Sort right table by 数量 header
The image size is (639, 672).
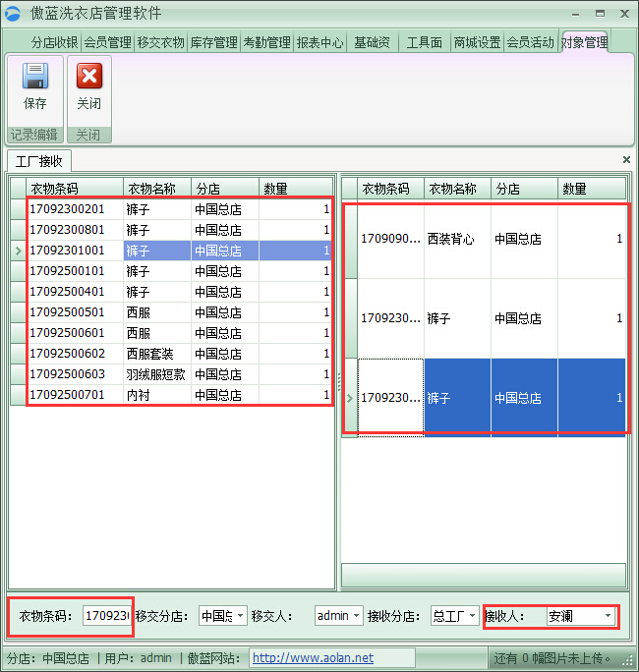(x=592, y=189)
